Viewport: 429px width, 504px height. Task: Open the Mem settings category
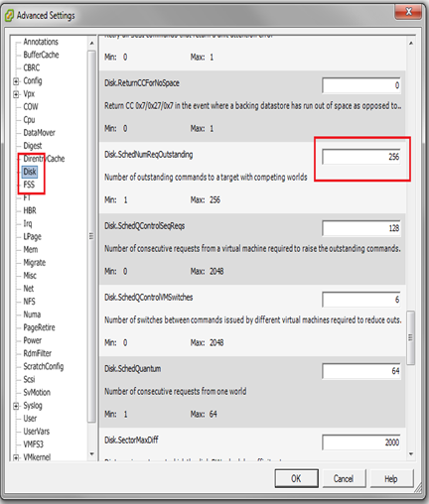click(31, 250)
